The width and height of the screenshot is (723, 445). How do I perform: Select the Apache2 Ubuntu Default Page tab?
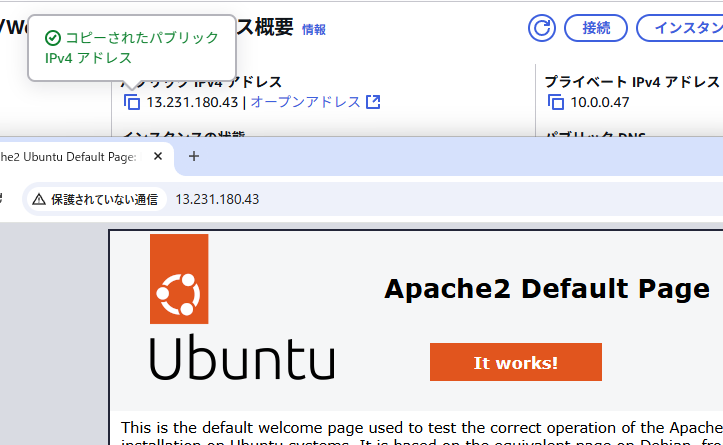[69, 157]
